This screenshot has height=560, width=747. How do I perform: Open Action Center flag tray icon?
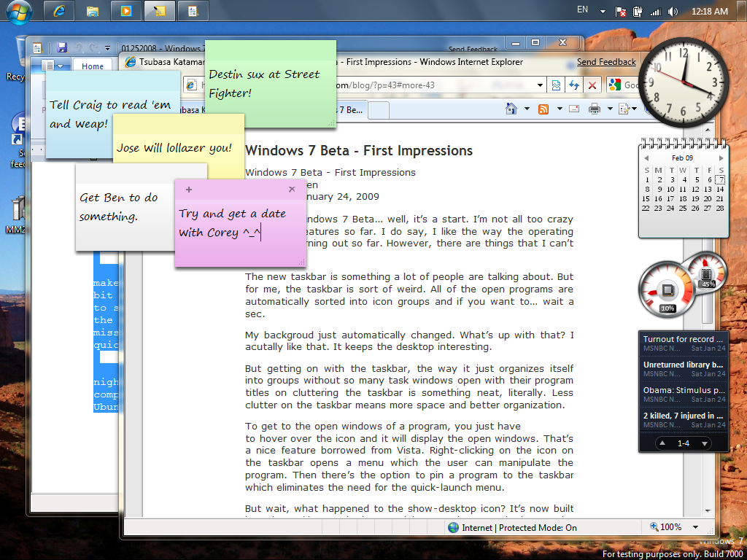[x=621, y=12]
